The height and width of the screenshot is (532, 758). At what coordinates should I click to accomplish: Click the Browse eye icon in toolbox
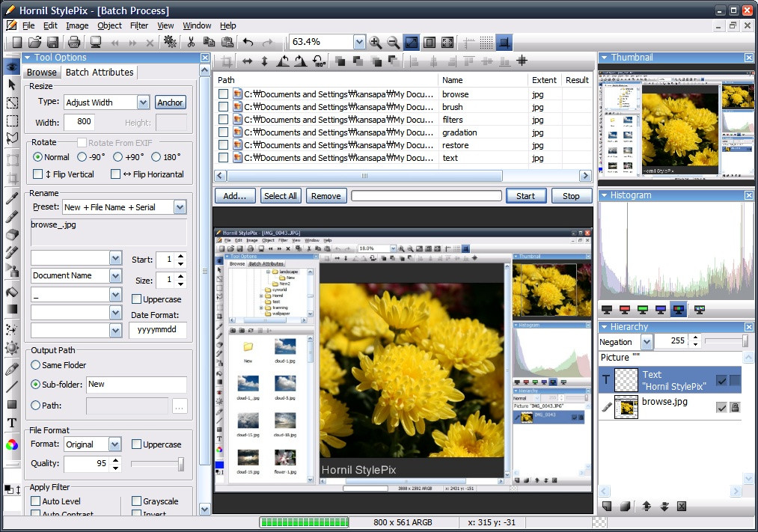pos(12,67)
